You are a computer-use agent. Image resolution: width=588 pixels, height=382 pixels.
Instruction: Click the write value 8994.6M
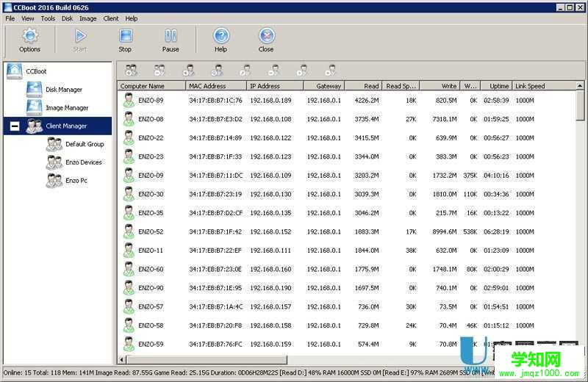click(x=445, y=231)
